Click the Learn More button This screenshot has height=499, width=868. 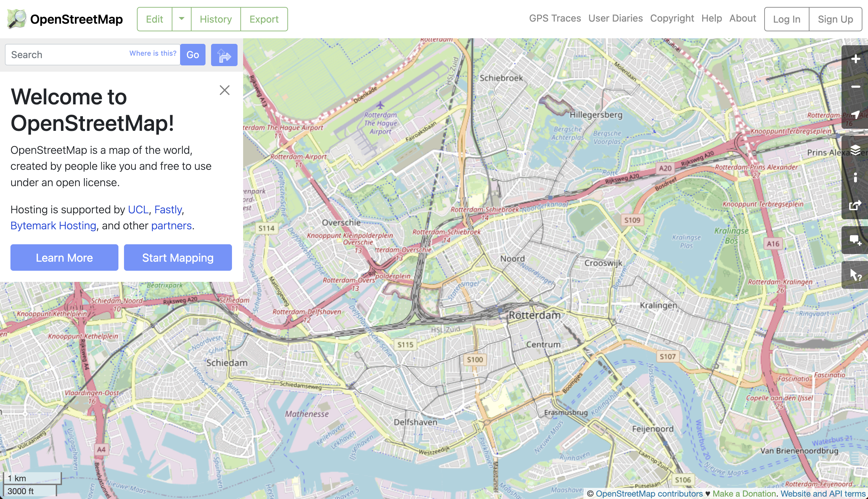click(x=64, y=258)
